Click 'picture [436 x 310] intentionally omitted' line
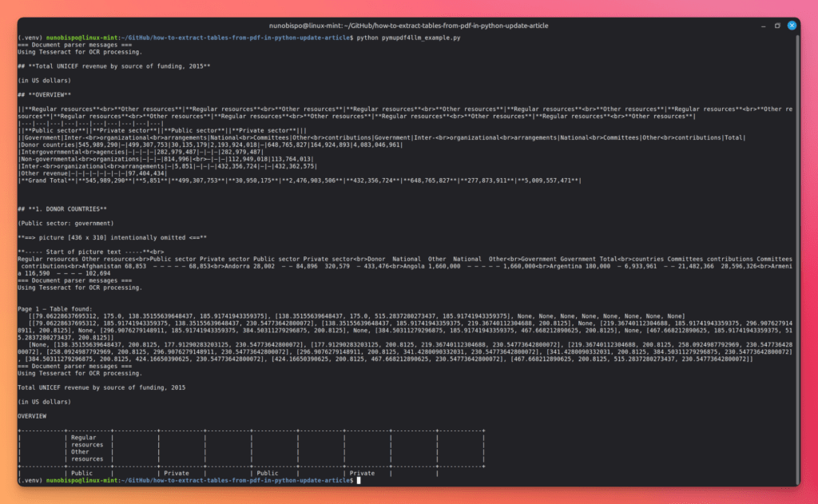 click(x=112, y=237)
